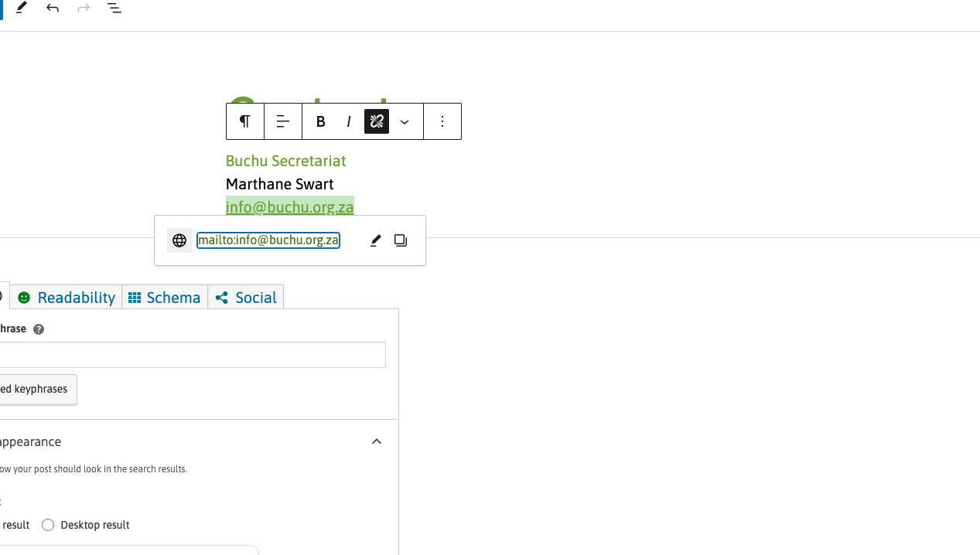Switch to the Readability tab
Viewport: 980px width, 555px height.
point(67,298)
